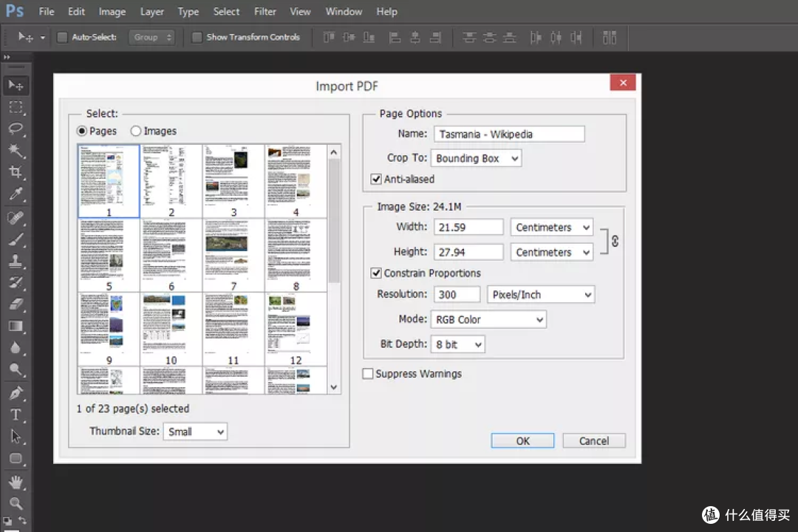Select the Zoom tool
798x532 pixels.
tap(16, 503)
